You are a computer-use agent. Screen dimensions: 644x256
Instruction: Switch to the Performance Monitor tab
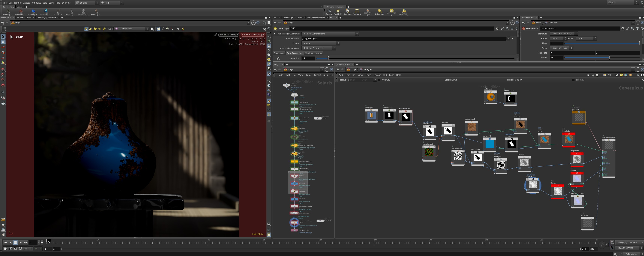(316, 18)
